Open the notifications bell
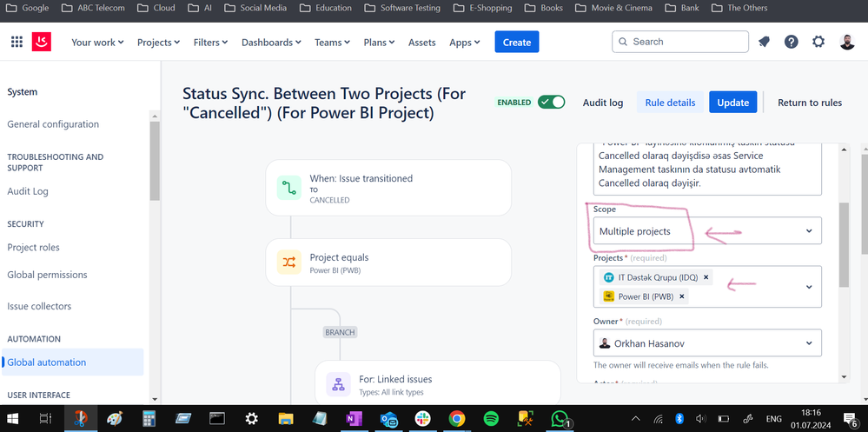Viewport: 868px width, 432px height. pos(764,42)
